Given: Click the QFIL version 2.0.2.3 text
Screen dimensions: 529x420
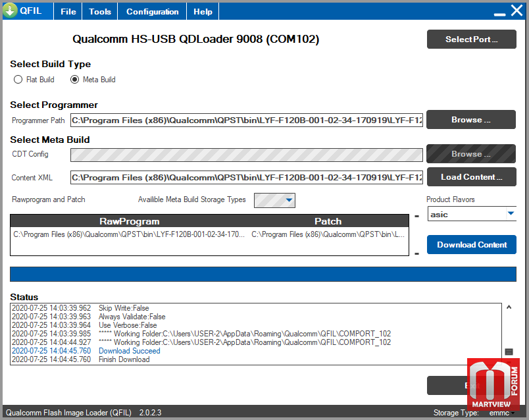Looking at the screenshot, I should 150,413.
